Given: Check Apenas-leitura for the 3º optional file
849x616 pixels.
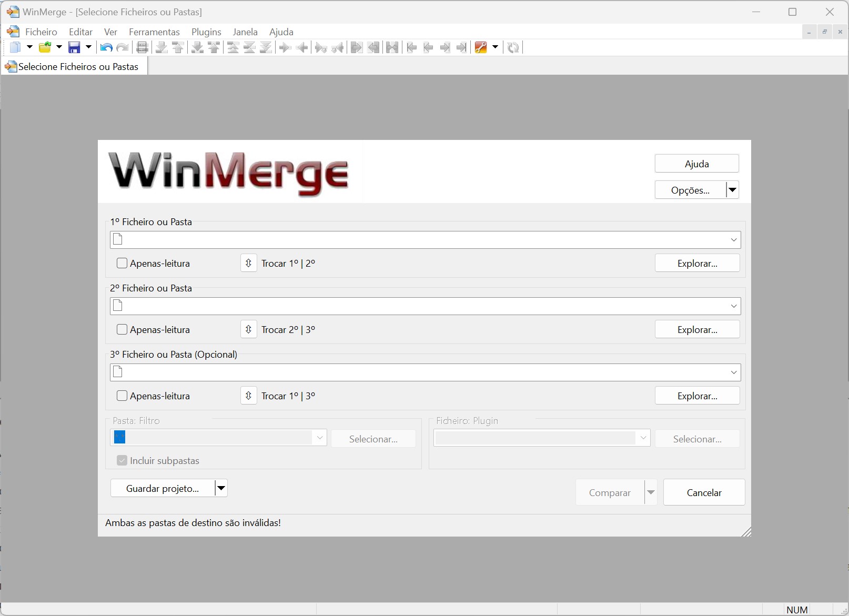Looking at the screenshot, I should pos(122,396).
